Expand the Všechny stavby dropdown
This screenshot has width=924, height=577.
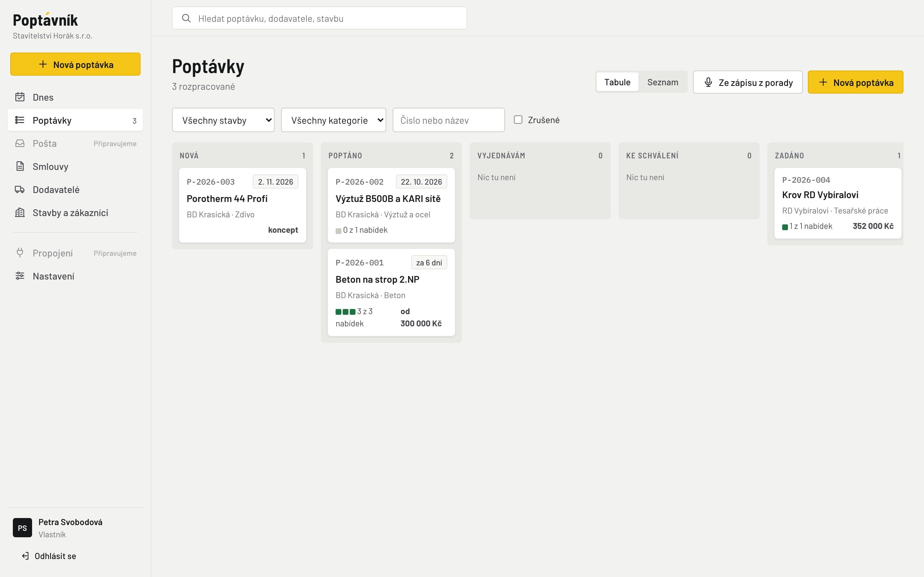pos(223,120)
